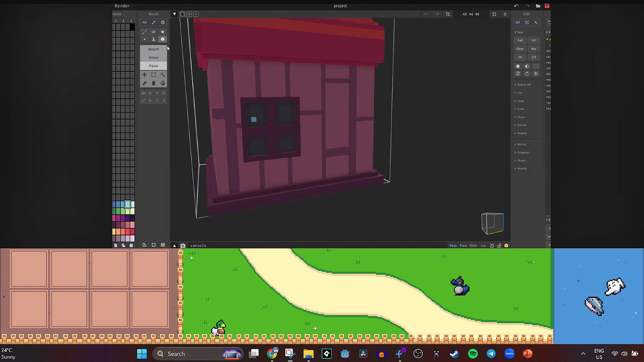644x362 pixels.
Task: Click the scissors cut icon
Action: (x=536, y=74)
